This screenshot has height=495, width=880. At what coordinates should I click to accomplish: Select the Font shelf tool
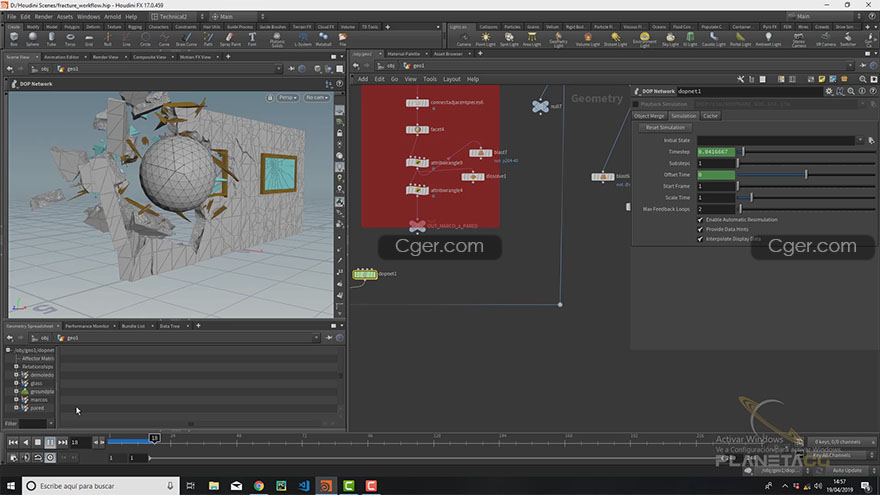pos(252,39)
